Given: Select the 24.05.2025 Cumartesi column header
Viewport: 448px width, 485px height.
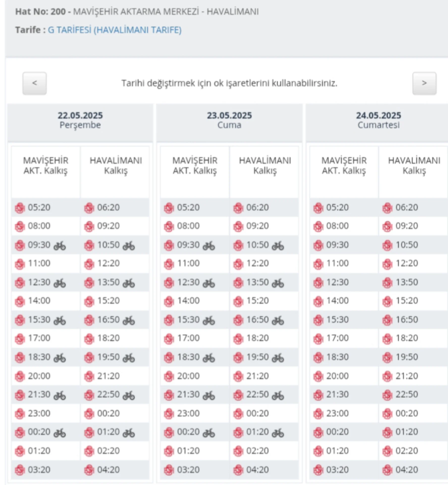Looking at the screenshot, I should [x=378, y=120].
